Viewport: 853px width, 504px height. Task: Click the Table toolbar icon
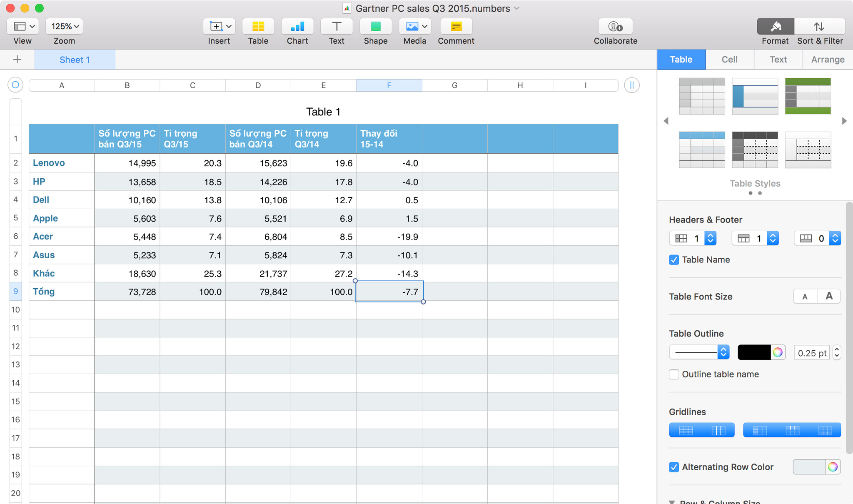pyautogui.click(x=258, y=26)
